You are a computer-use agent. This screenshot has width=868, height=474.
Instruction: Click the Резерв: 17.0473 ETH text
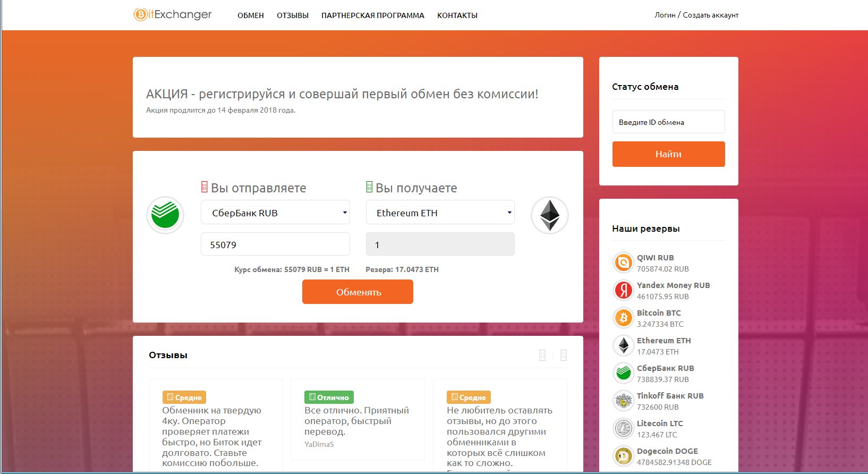(402, 269)
